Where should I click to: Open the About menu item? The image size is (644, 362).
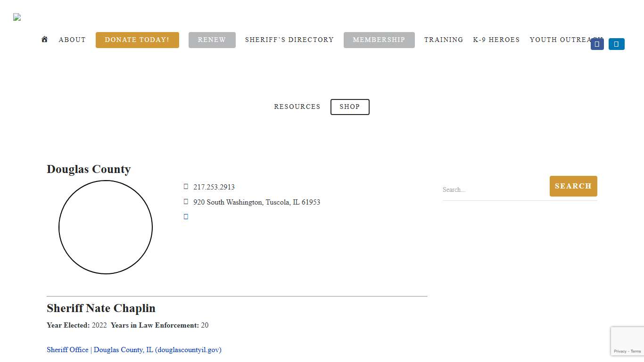pyautogui.click(x=72, y=40)
